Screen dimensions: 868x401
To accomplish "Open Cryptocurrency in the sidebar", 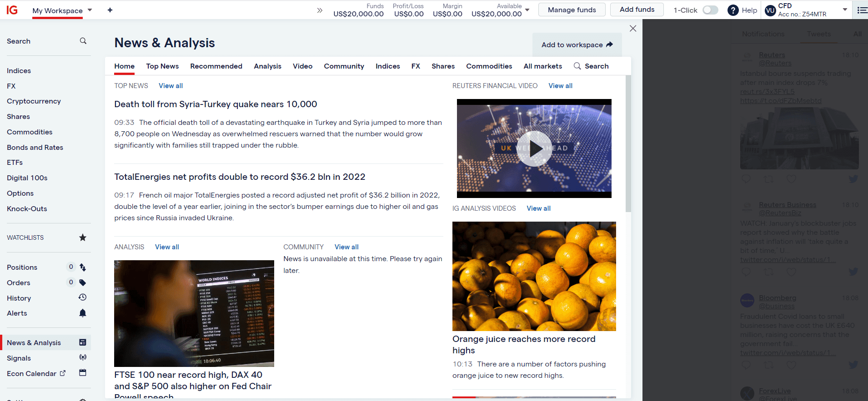I will point(34,101).
